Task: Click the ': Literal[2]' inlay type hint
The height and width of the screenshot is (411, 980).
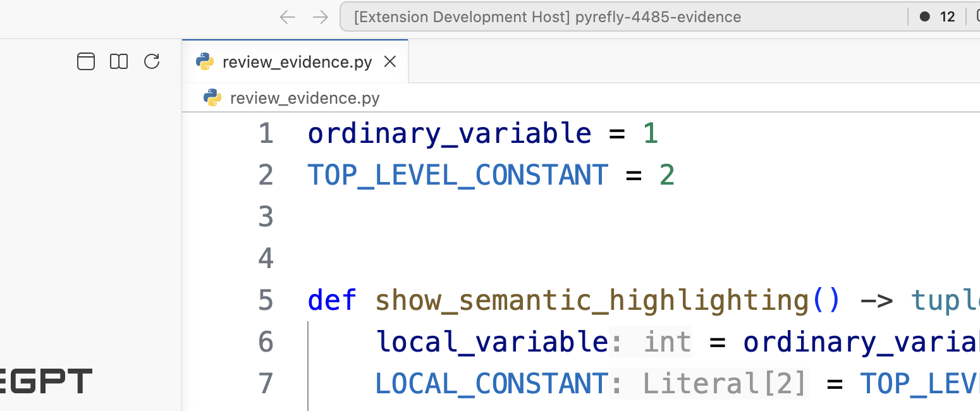Action: [x=709, y=384]
